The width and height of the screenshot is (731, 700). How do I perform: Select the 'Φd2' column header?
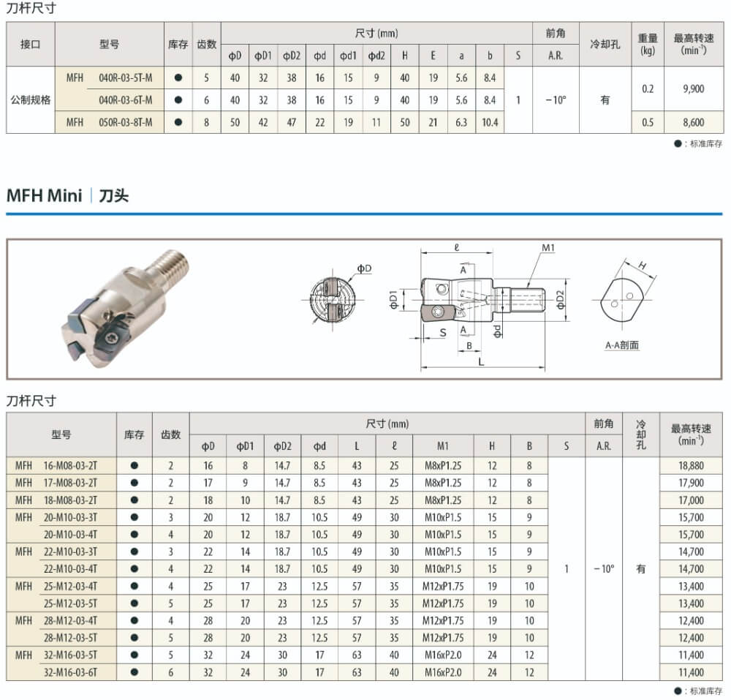pos(376,56)
